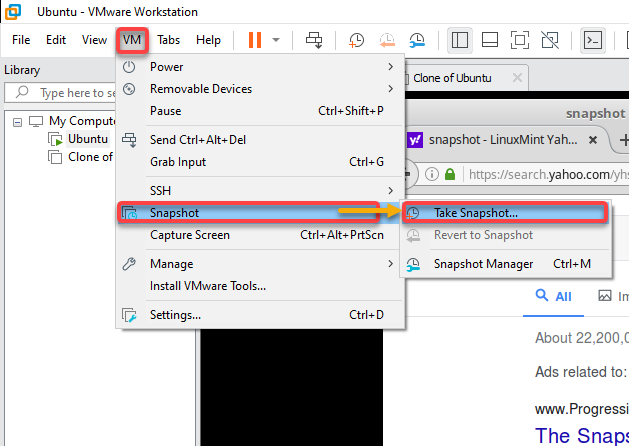The image size is (629, 446).
Task: Click the Take Snapshot toolbar icon
Action: 356,40
